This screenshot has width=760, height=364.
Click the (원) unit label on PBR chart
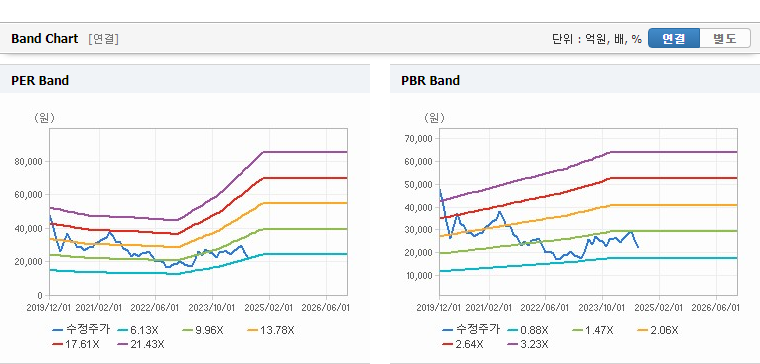(434, 118)
